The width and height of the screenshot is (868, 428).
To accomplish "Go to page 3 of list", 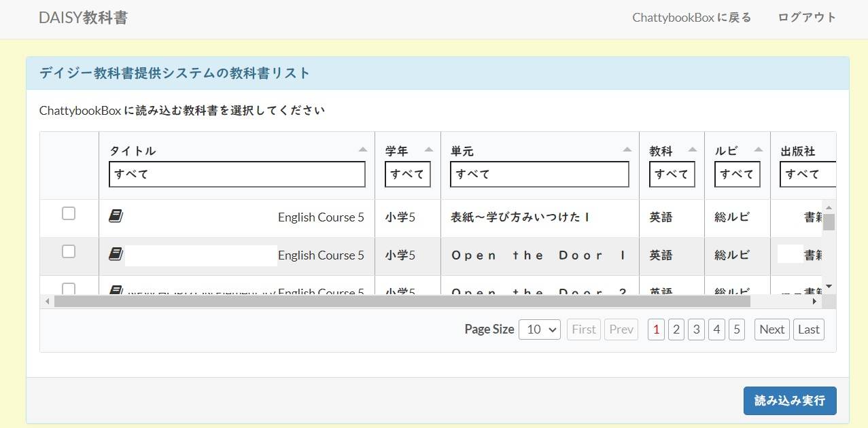I will [696, 329].
